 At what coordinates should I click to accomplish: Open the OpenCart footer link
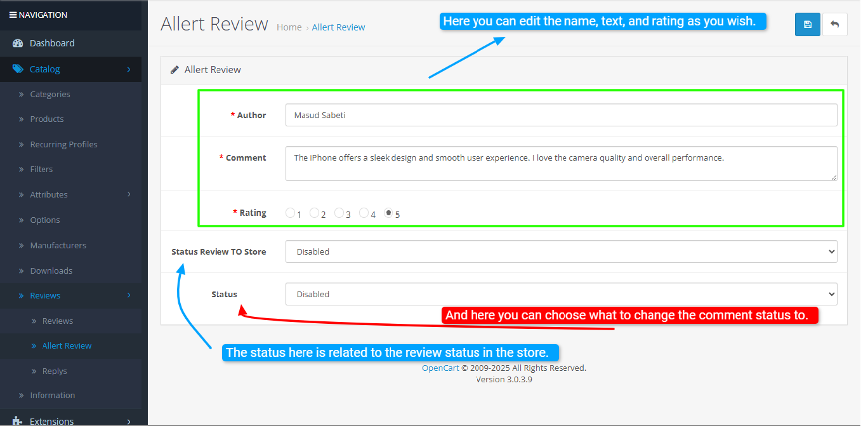440,368
